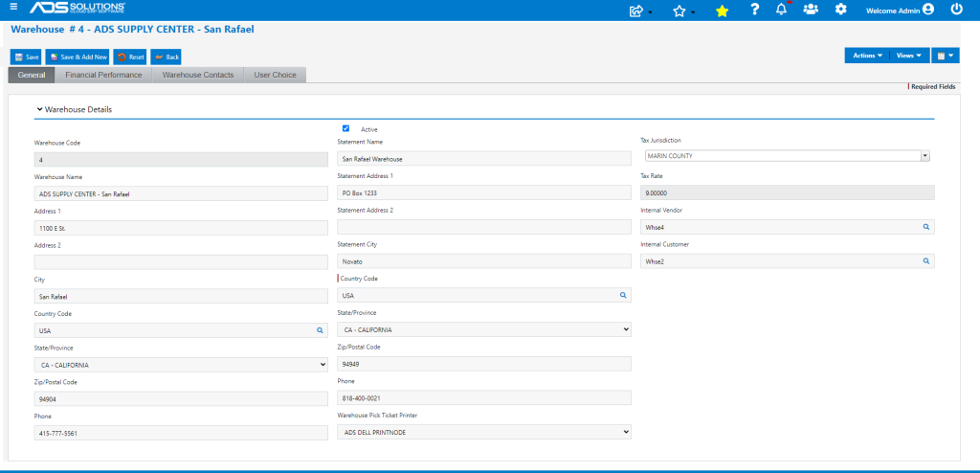Viewport: 980px width, 473px height.
Task: Click the power logout icon
Action: click(956, 10)
